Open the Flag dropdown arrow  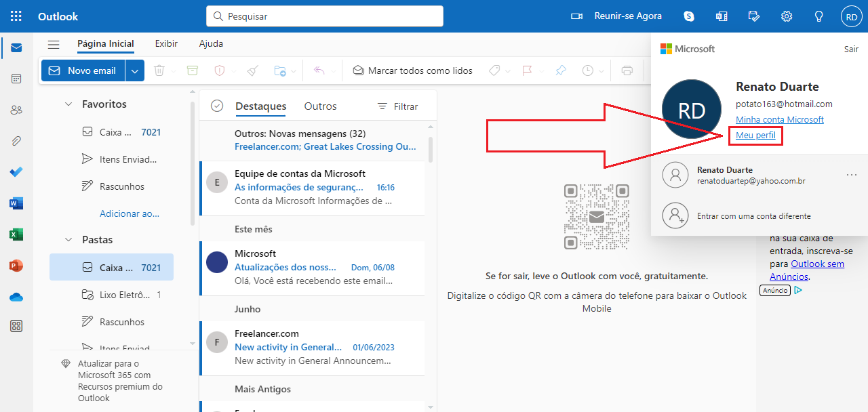[x=541, y=71]
